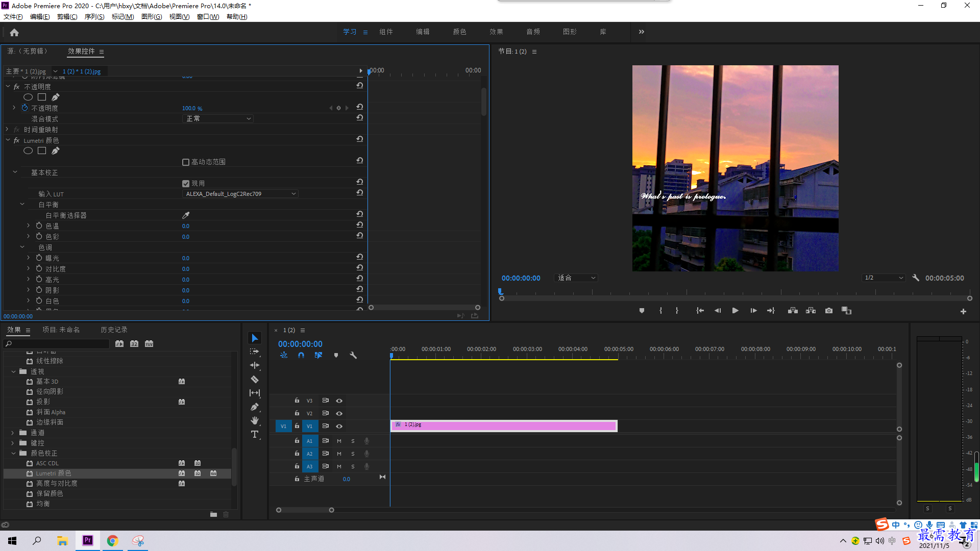
Task: Switch to 项目: 未命名 tab
Action: point(61,330)
